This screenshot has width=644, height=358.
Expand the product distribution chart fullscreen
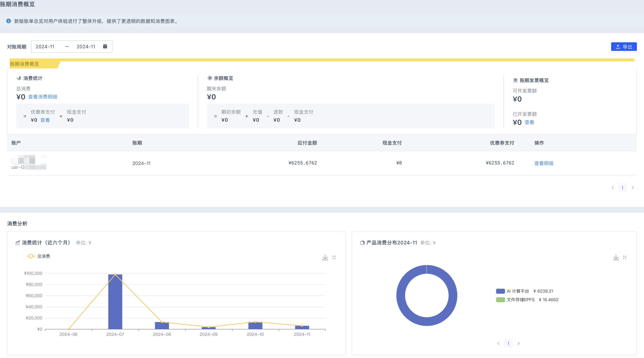point(625,257)
